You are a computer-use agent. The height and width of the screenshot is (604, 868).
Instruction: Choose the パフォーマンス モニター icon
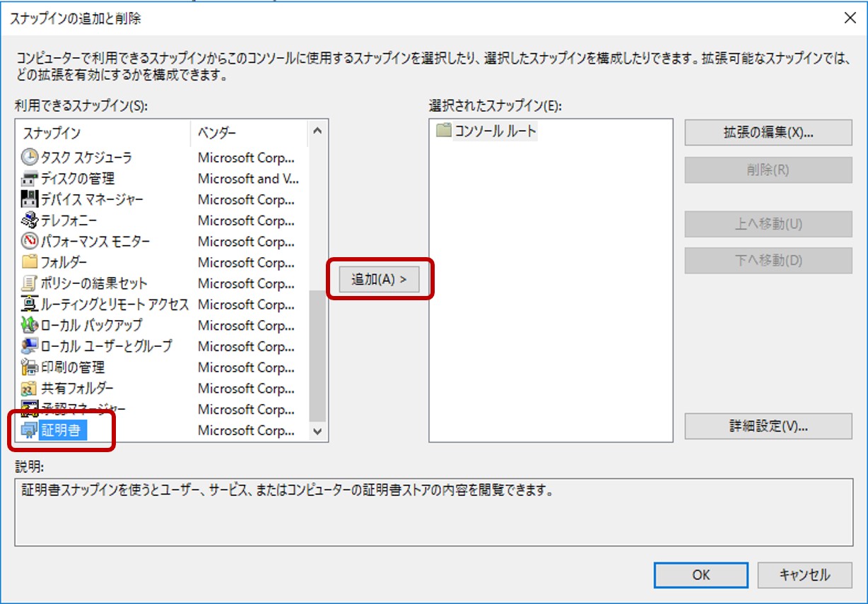coord(30,242)
